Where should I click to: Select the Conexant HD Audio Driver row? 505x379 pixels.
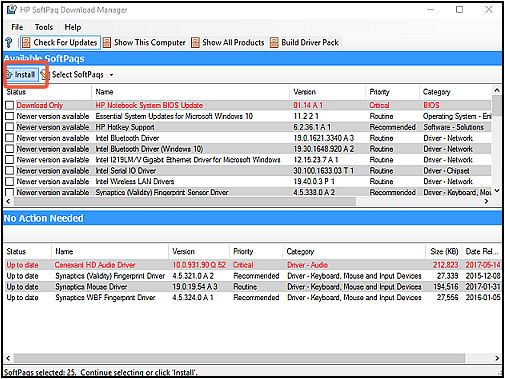click(x=253, y=265)
